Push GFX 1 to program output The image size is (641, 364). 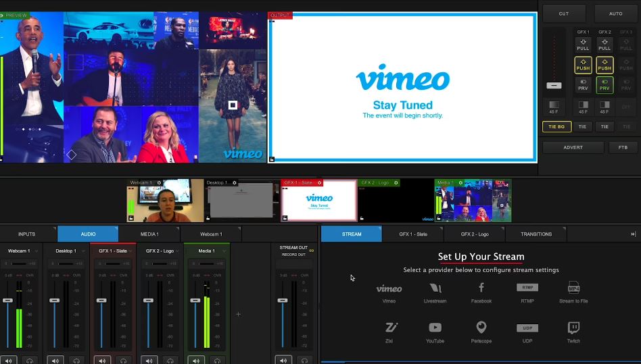point(583,65)
